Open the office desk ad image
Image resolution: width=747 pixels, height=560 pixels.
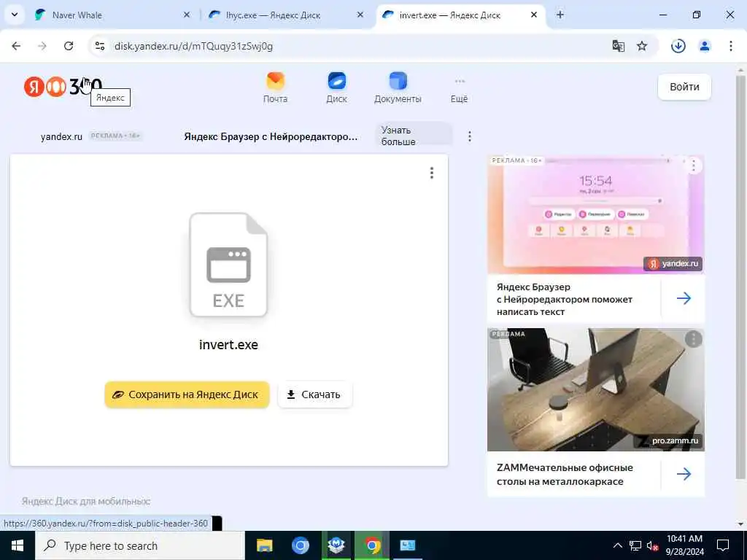(595, 389)
